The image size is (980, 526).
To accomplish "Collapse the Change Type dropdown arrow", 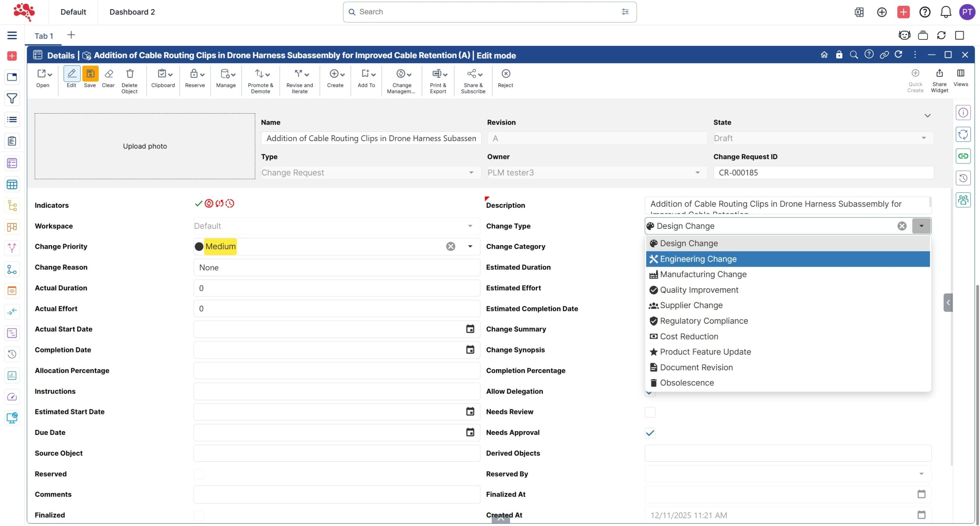I will 921,226.
